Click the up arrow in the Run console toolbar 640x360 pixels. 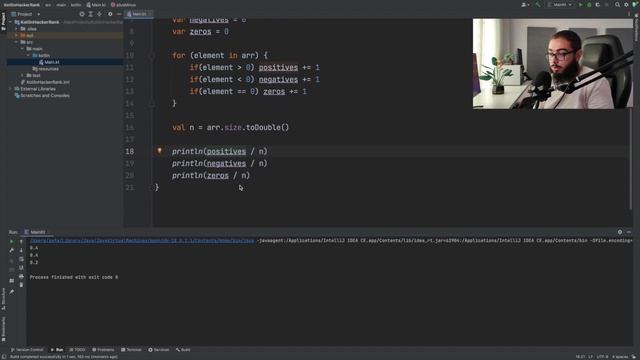point(21,242)
